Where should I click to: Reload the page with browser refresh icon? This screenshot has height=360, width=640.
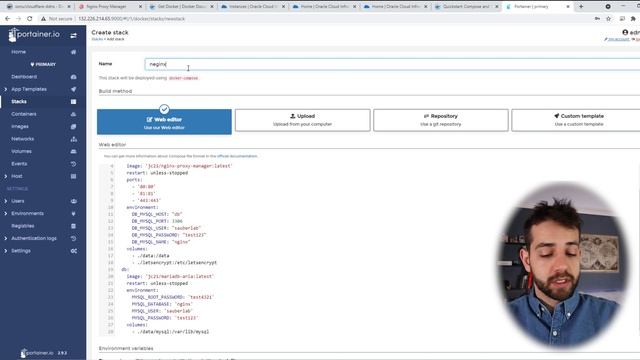pos(29,19)
